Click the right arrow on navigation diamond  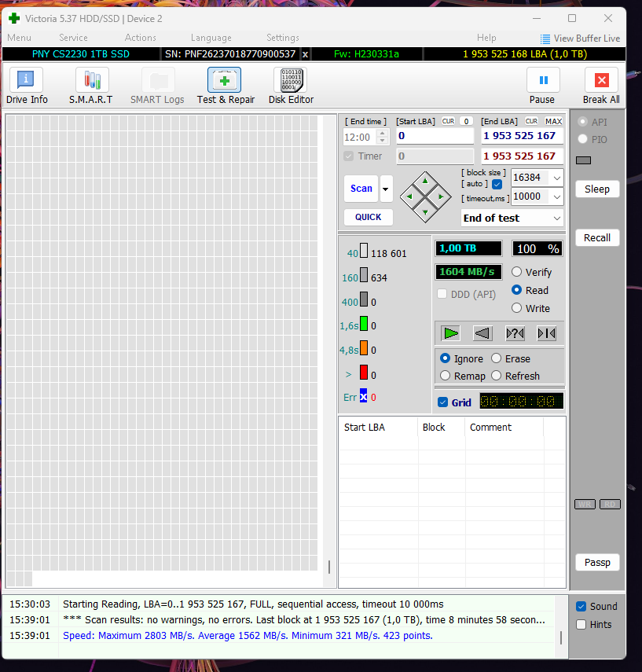441,196
